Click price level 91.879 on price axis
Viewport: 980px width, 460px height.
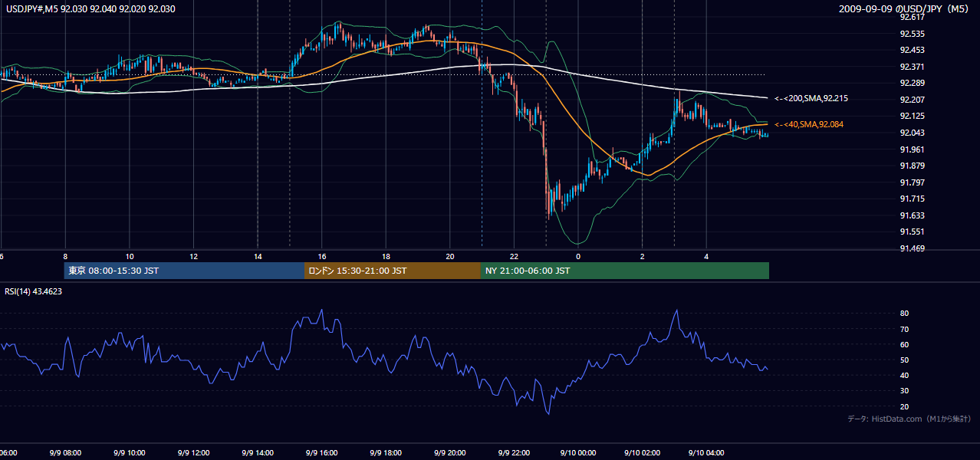point(912,166)
